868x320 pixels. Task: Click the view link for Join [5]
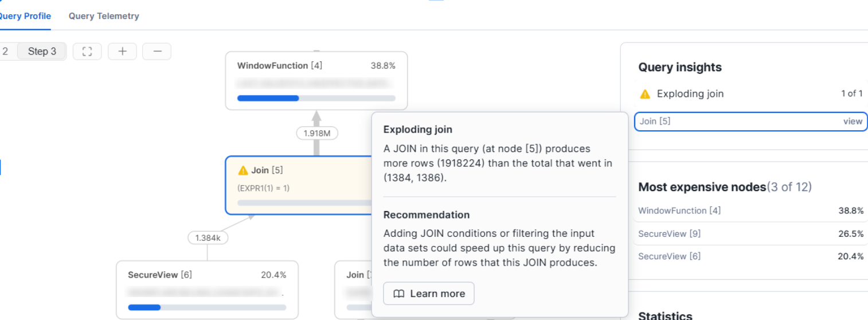coord(853,121)
